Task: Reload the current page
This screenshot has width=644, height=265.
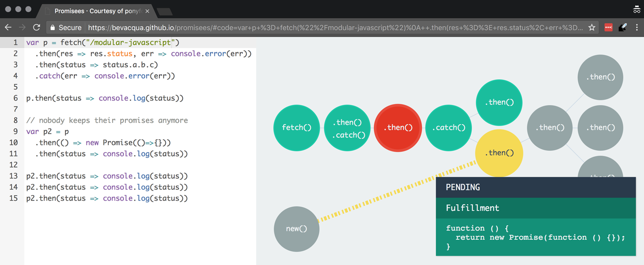Action: click(37, 27)
